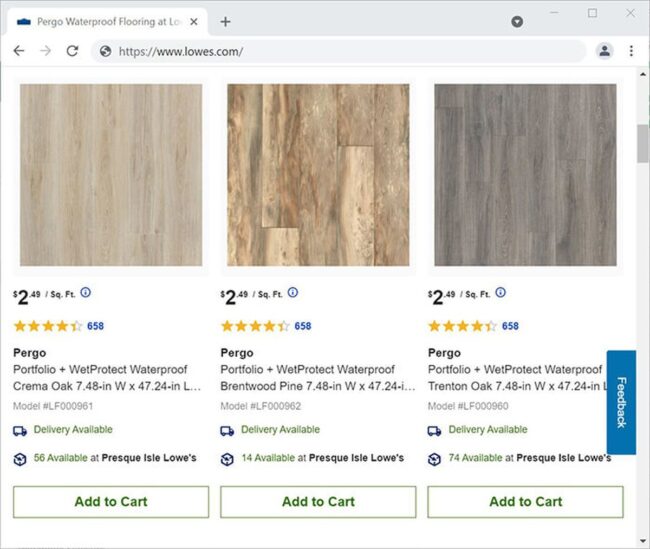Open the Crema Oak product title link
The width and height of the screenshot is (650, 549).
(107, 378)
